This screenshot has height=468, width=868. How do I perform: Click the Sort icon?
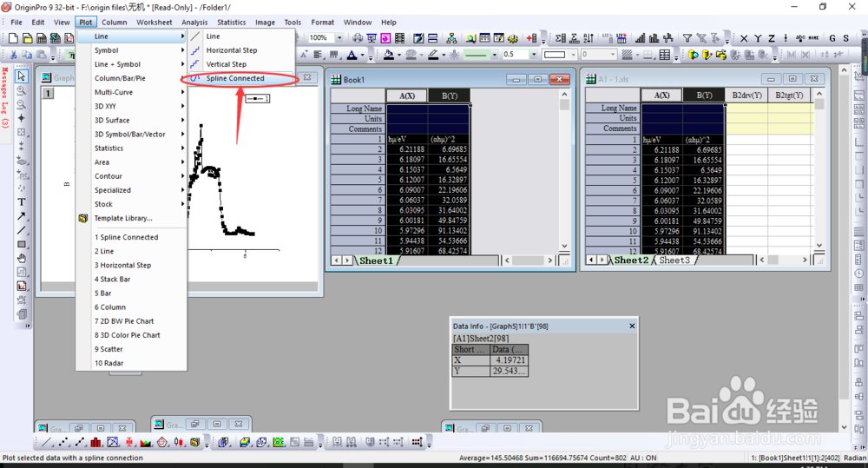point(589,38)
